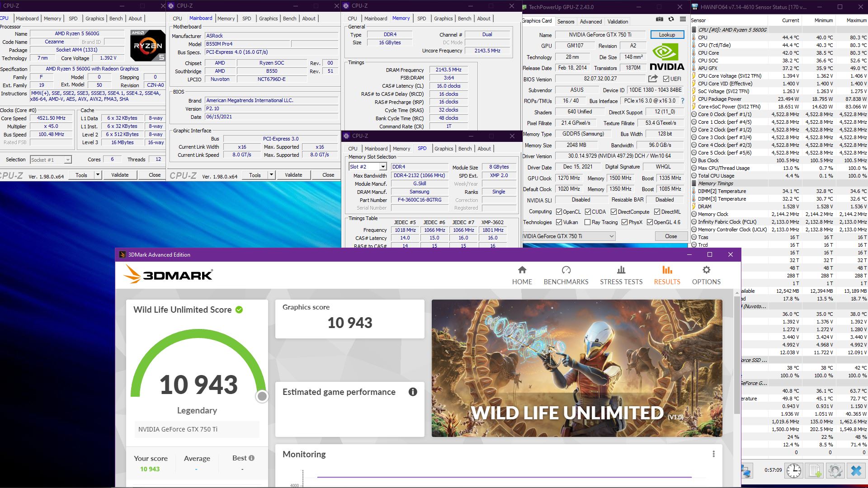This screenshot has height=488, width=868.
Task: Click Validate in Mainboard CPU-Z window
Action: 293,175
